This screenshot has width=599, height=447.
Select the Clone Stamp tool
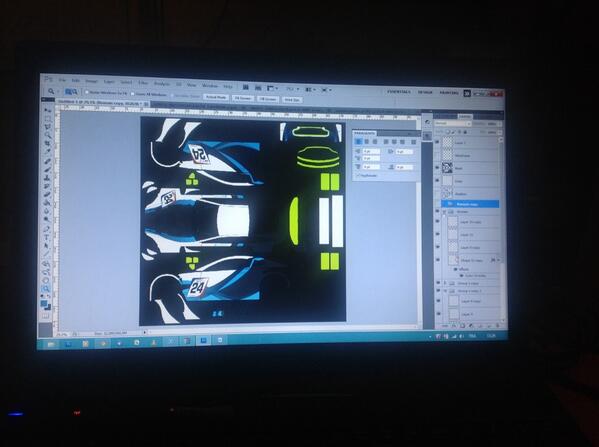[47, 178]
